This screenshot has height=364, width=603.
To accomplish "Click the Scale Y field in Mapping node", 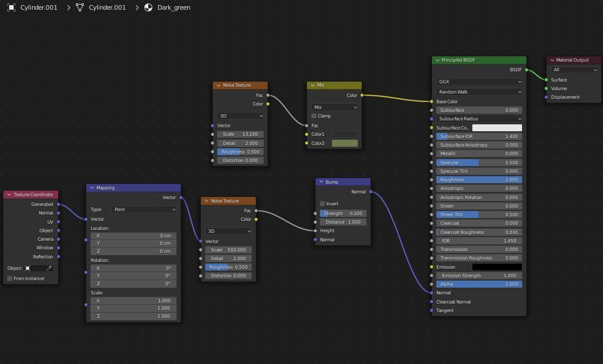I will 133,308.
